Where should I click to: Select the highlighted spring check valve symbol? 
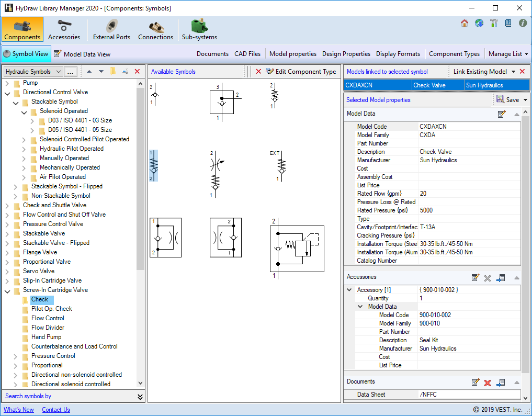tap(153, 165)
